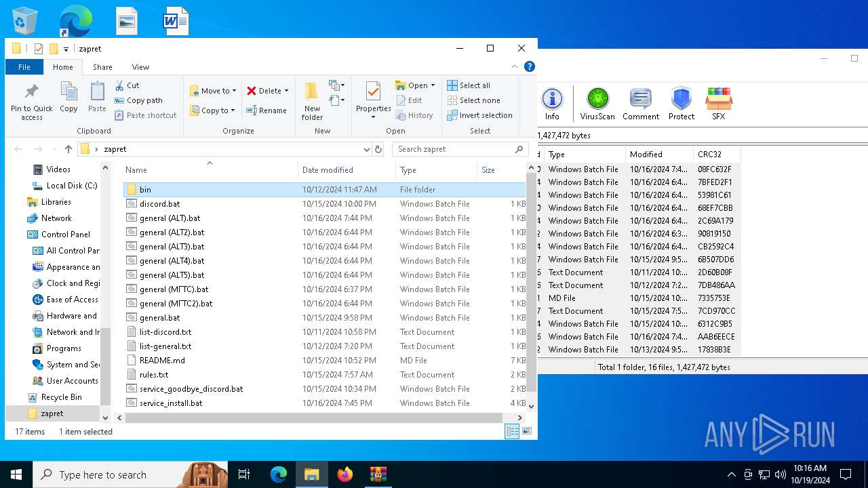
Task: Collapse the ribbon with chevron
Action: coord(515,66)
